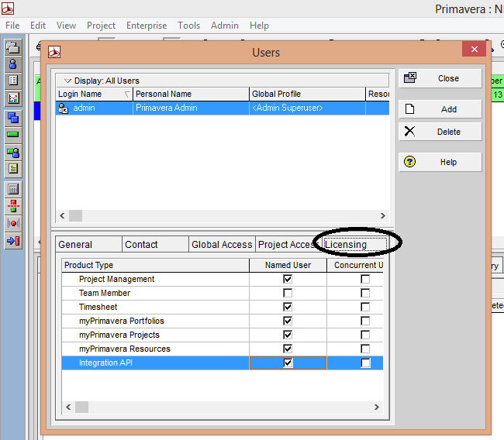Enable Named User for Team Member
The image size is (504, 440).
pos(288,293)
